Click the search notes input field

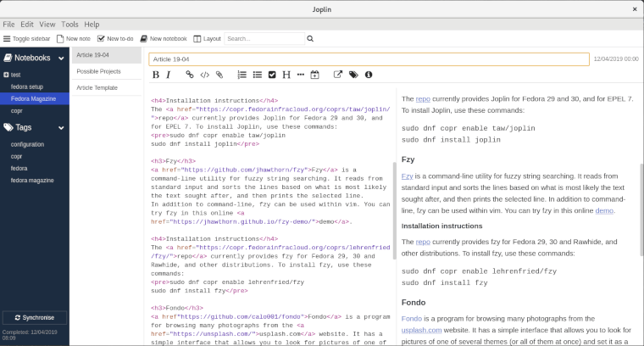tap(263, 39)
